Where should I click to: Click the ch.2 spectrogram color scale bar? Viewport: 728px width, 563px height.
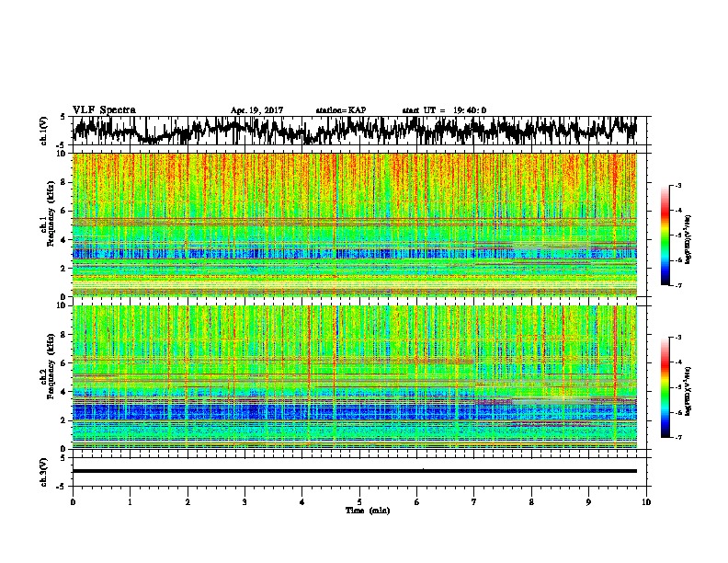pos(665,387)
